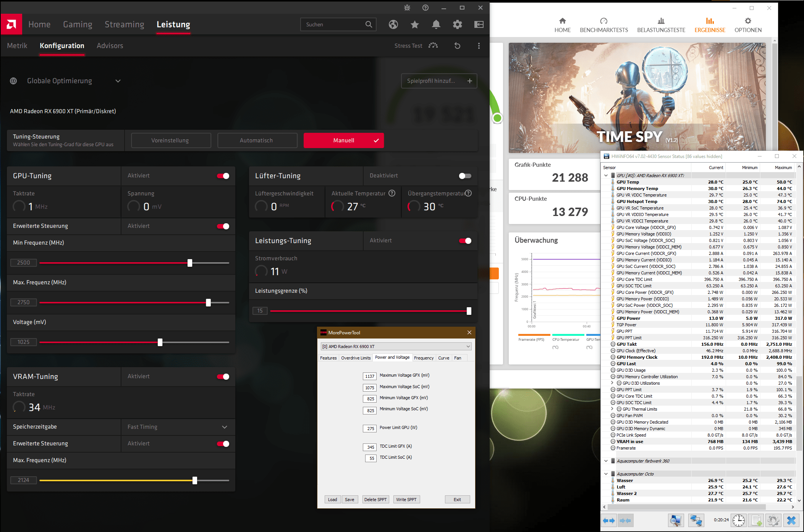Expand the Globale Optimierung dropdown
804x532 pixels.
[x=118, y=81]
